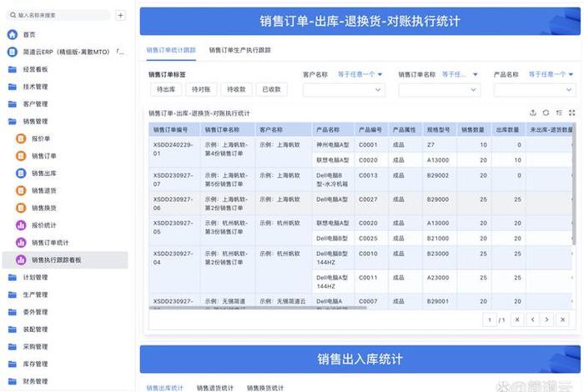Screen dimensions: 584x392
Task: Click the table's horizontal scrollbar
Action: coord(258,308)
